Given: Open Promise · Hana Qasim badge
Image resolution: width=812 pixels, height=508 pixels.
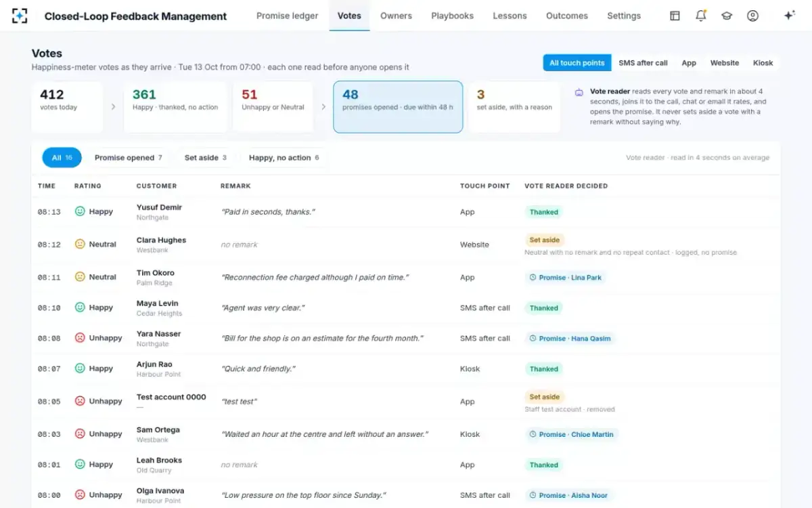Looking at the screenshot, I should point(570,338).
